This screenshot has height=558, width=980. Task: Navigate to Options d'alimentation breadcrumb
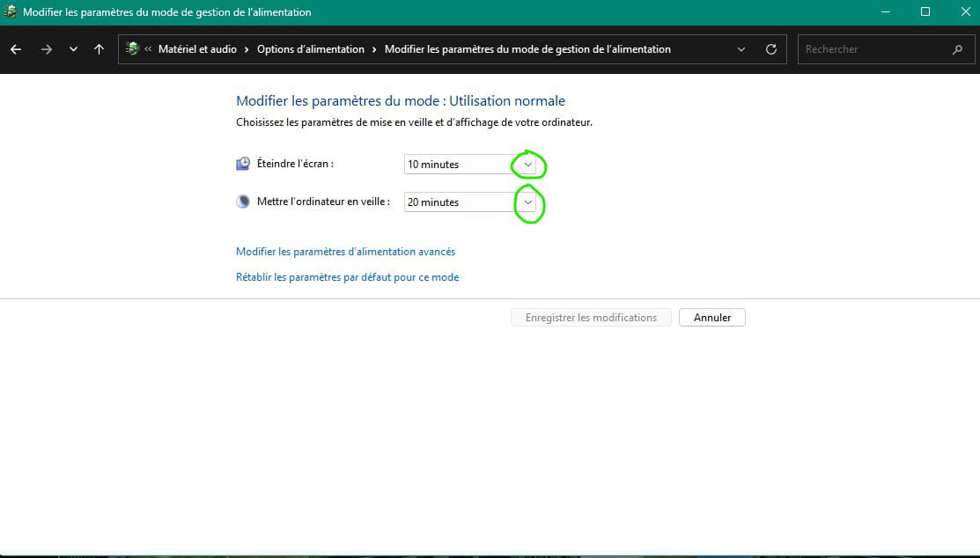click(311, 49)
